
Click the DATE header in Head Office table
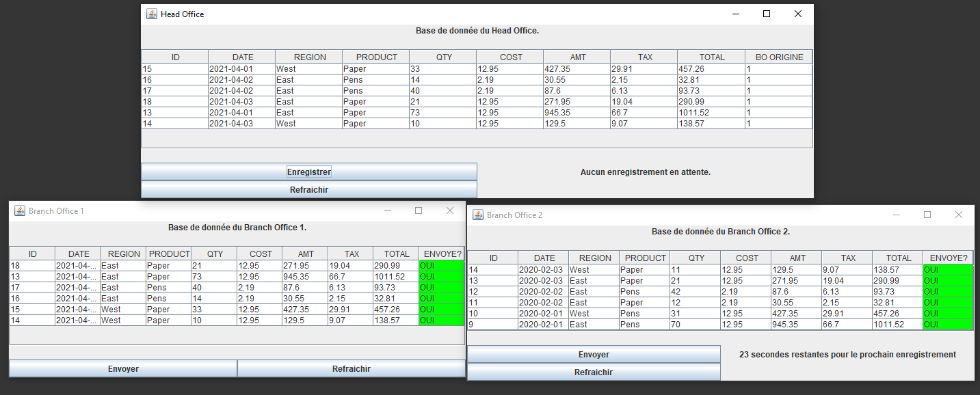click(242, 57)
